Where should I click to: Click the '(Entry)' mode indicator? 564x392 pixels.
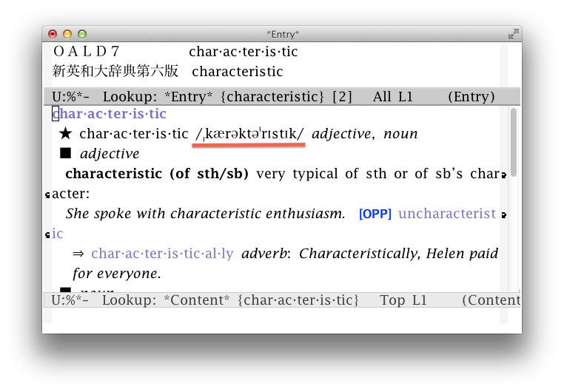pos(471,97)
